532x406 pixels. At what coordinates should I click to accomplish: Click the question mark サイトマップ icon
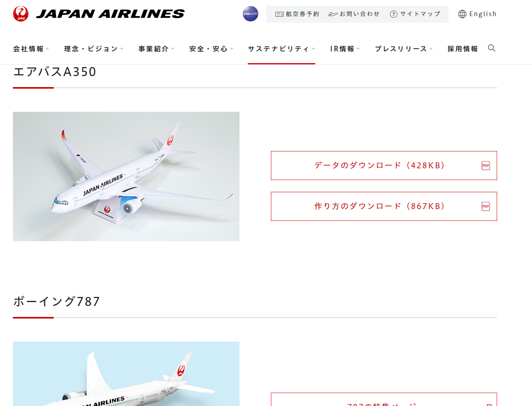394,14
